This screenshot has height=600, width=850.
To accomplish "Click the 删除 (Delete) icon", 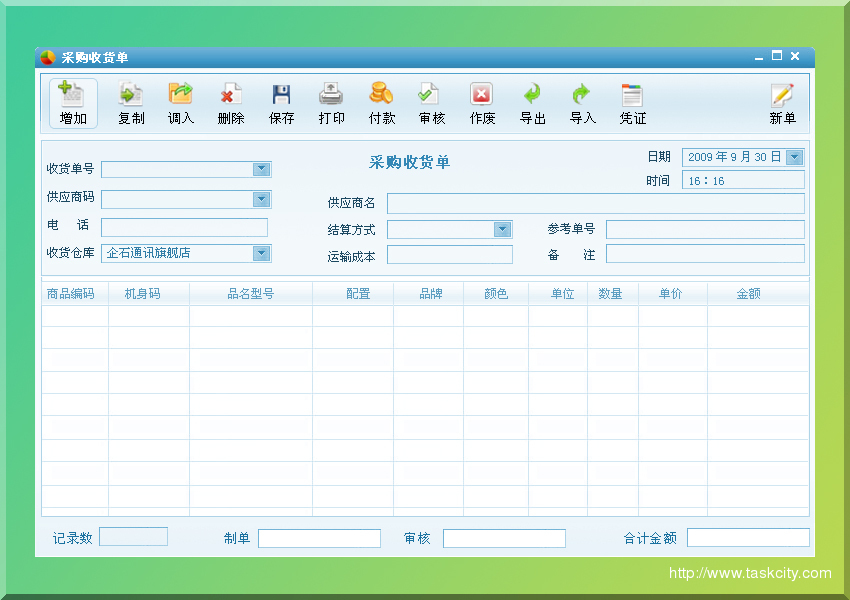I will pos(230,103).
